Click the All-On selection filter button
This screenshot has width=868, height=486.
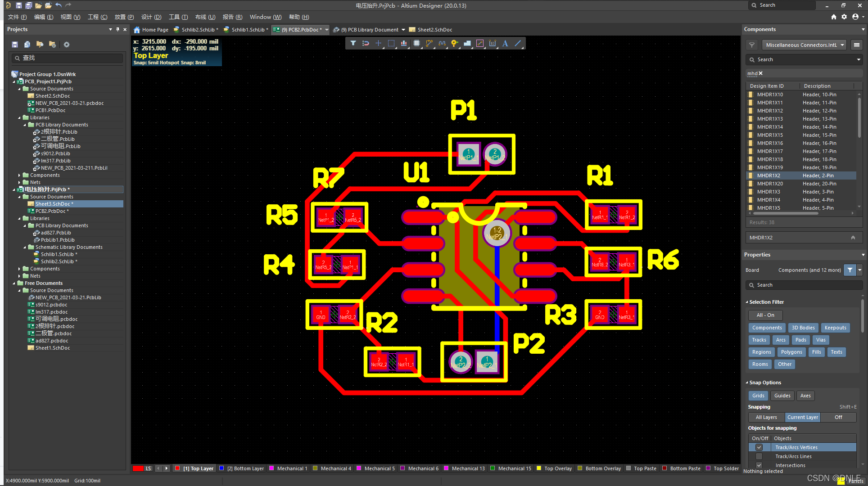[x=765, y=315]
